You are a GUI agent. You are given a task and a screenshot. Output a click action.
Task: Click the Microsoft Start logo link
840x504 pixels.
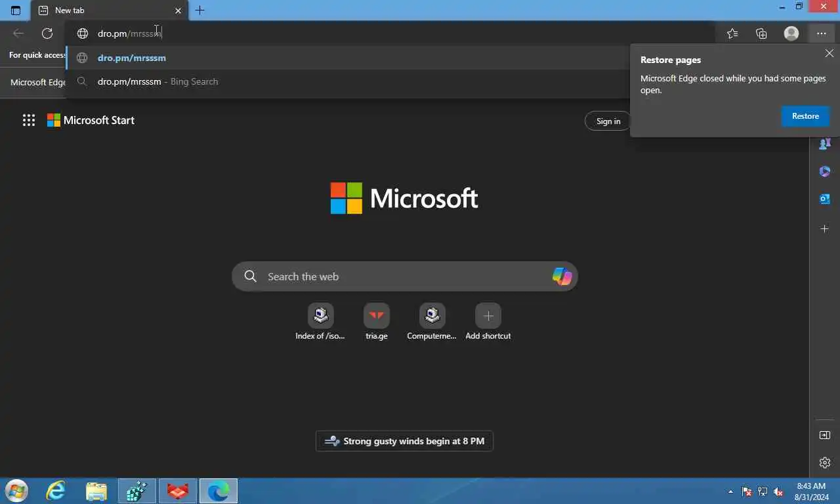(91, 120)
